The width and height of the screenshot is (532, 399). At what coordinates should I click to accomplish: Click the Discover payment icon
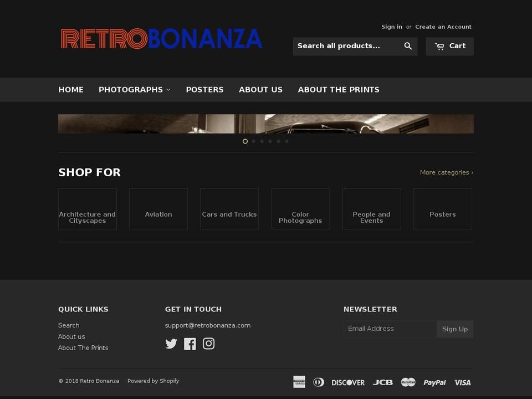[x=348, y=382]
